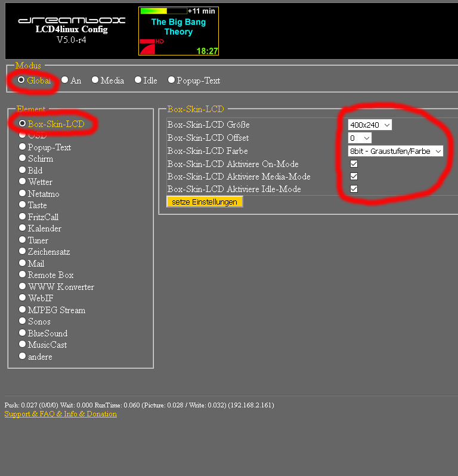Pick the Sonos element option

[x=23, y=322]
